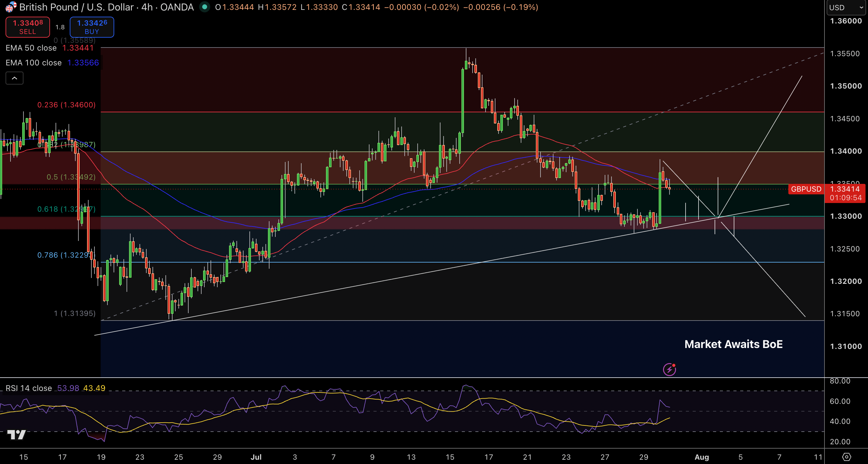Click the red SELL price button
This screenshot has width=868, height=464.
point(28,27)
